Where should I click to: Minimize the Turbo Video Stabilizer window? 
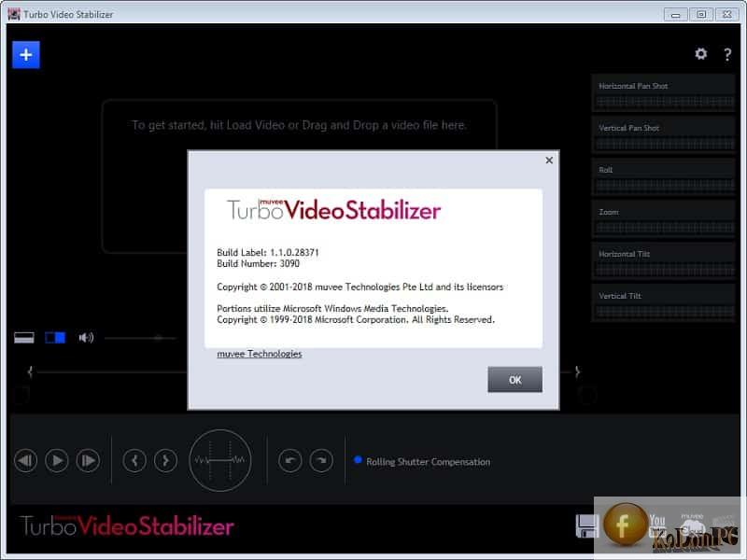click(675, 14)
